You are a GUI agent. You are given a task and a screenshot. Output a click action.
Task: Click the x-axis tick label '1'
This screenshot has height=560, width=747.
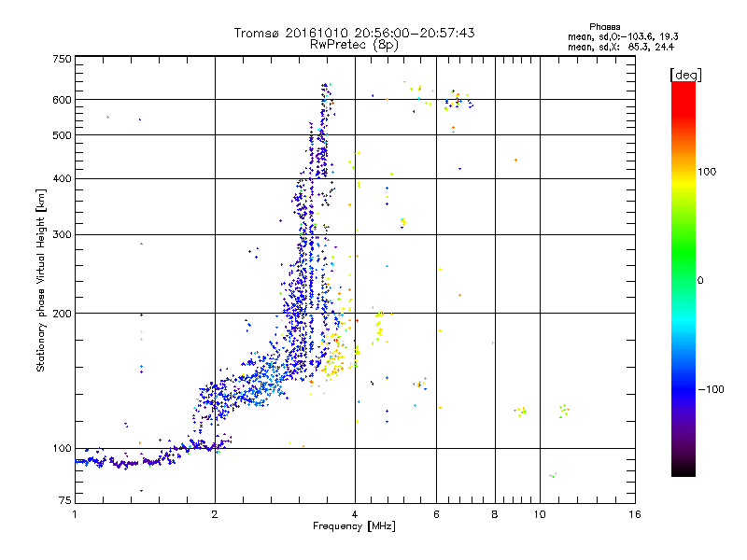point(75,514)
